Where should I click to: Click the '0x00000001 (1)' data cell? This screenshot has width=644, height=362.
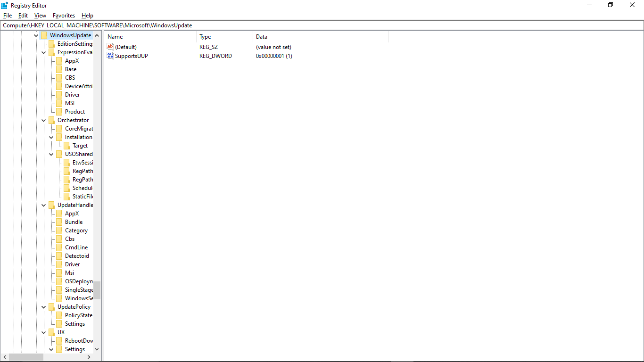coord(274,56)
